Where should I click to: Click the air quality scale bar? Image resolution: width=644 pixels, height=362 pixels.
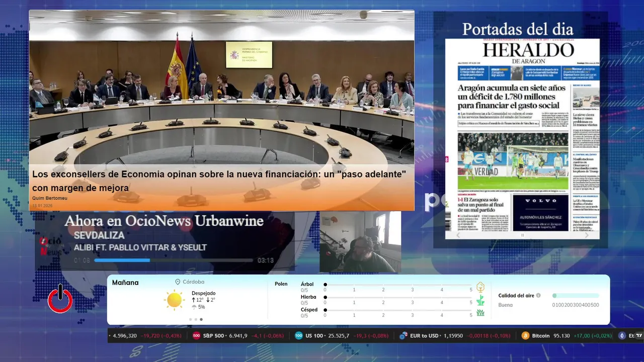click(x=576, y=296)
